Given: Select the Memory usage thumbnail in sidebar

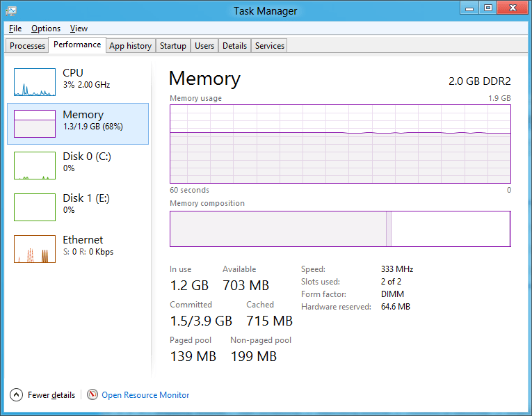Looking at the screenshot, I should point(35,124).
